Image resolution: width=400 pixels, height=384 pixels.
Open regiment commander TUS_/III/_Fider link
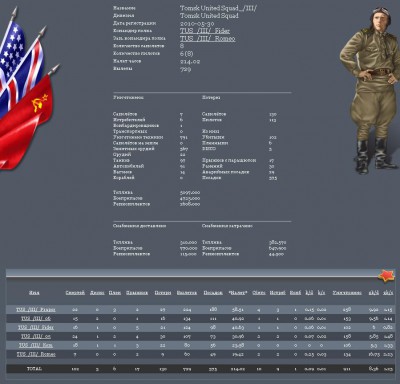pyautogui.click(x=205, y=31)
